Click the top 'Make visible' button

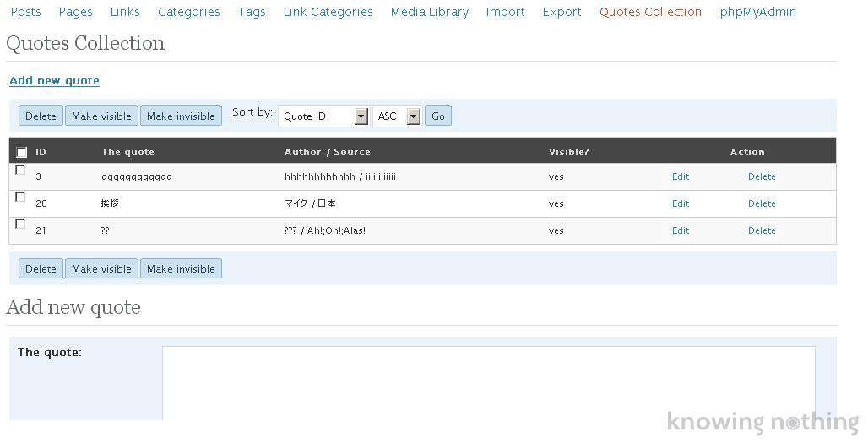point(102,116)
